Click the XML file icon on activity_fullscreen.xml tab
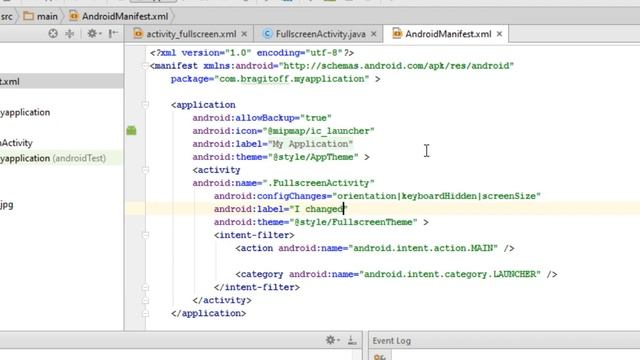This screenshot has width=640, height=360. (138, 33)
